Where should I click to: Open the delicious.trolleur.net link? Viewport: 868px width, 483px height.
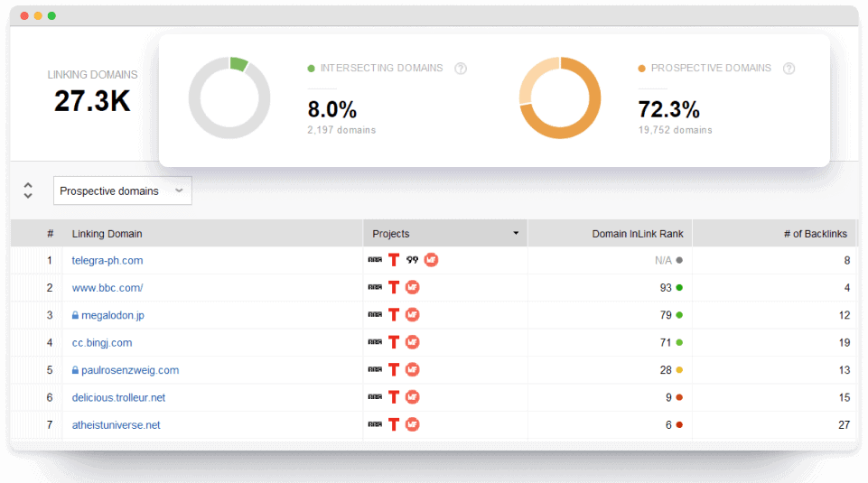coord(118,397)
